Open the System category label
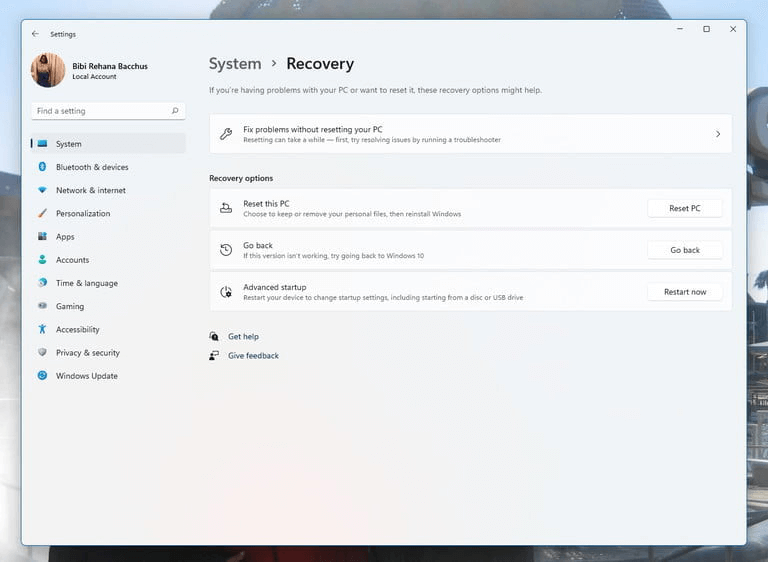The width and height of the screenshot is (768, 562). [x=69, y=144]
